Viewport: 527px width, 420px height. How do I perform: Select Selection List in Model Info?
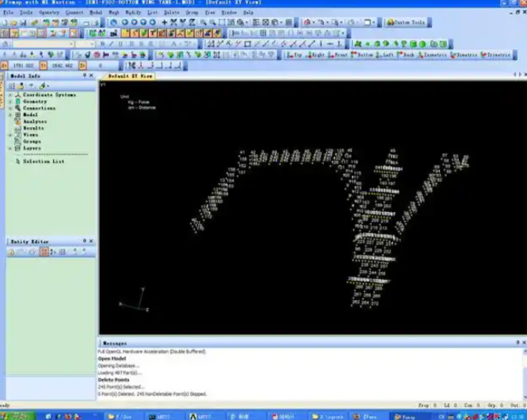coord(43,161)
